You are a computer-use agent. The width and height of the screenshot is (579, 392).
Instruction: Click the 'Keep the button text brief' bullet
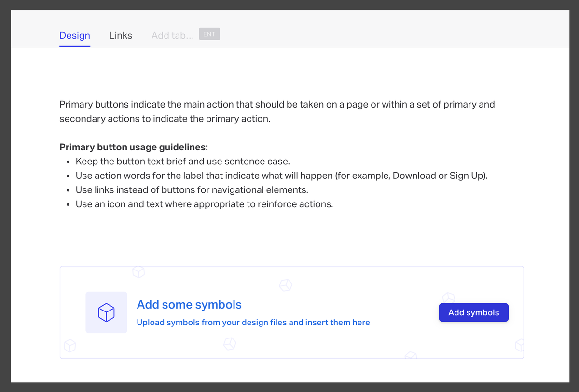[182, 162]
